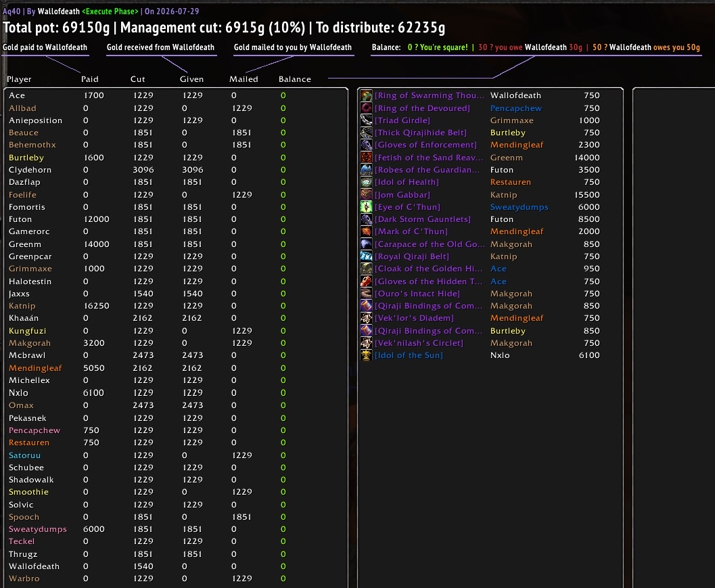
Task: Open the [Vek'lor's Diadem] item link
Action: coord(414,319)
